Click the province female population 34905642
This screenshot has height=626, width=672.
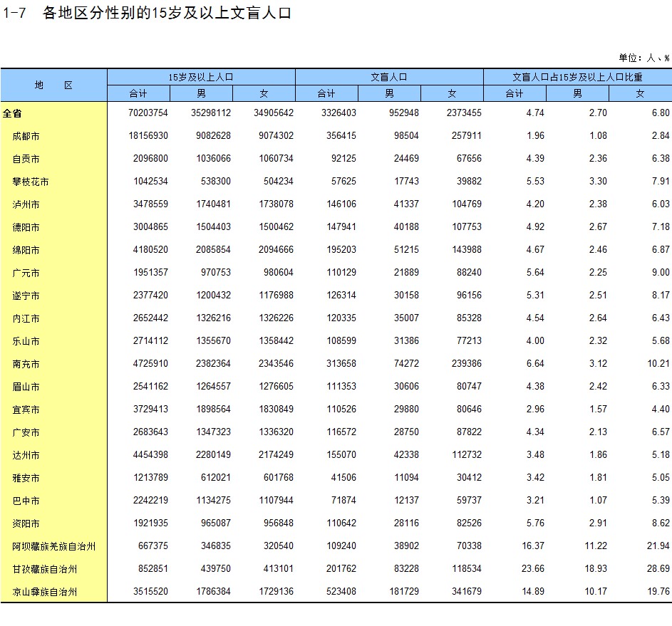point(274,113)
